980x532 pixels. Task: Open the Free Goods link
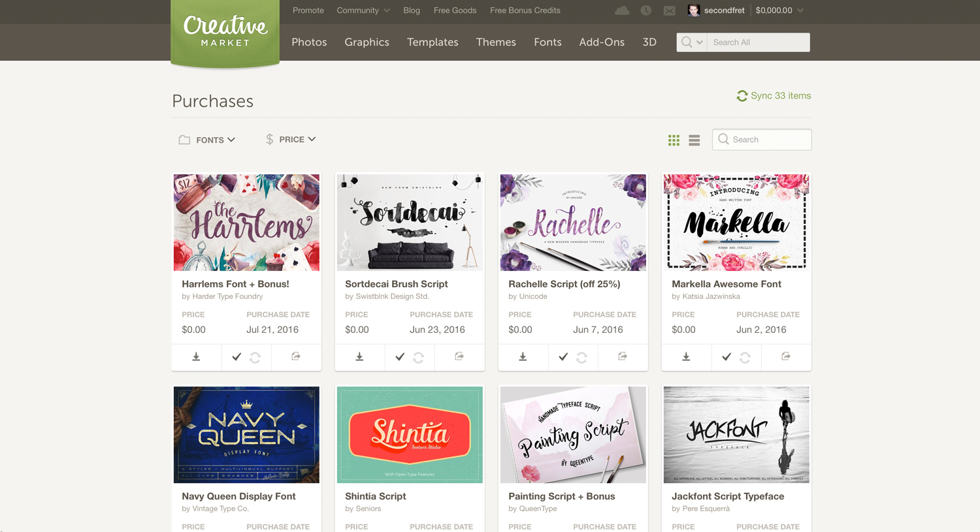pos(455,10)
